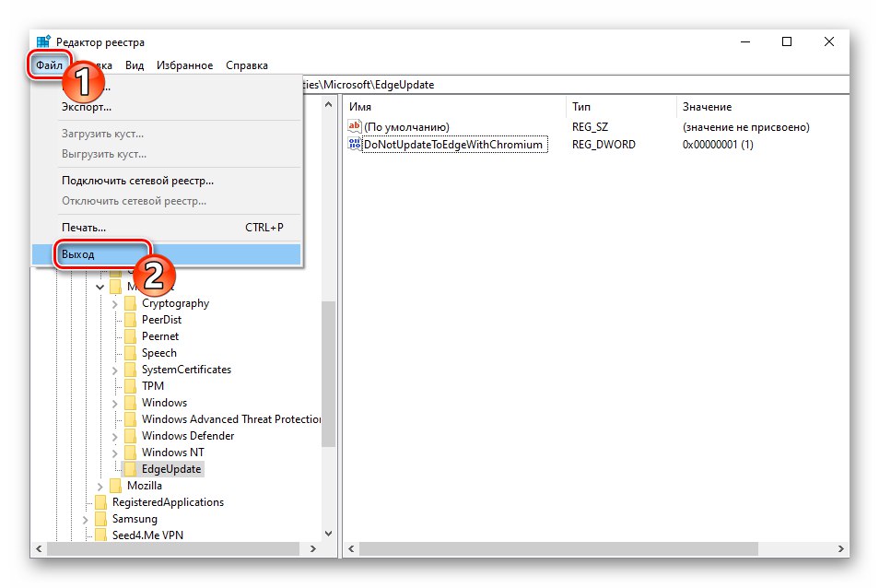This screenshot has height=588, width=879.
Task: Click the Windows Defender folder icon
Action: [130, 436]
